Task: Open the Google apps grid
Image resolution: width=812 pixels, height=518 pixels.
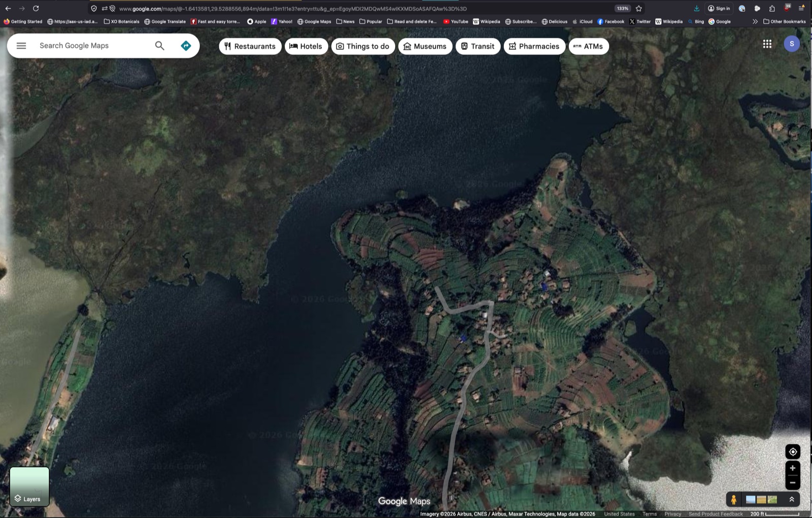Action: 767,44
